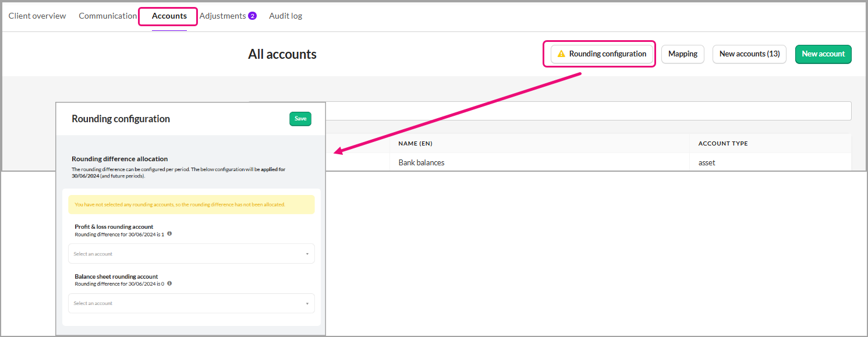The height and width of the screenshot is (337, 868).
Task: Click the info icon beside Profit & loss rounding difference
Action: [169, 233]
